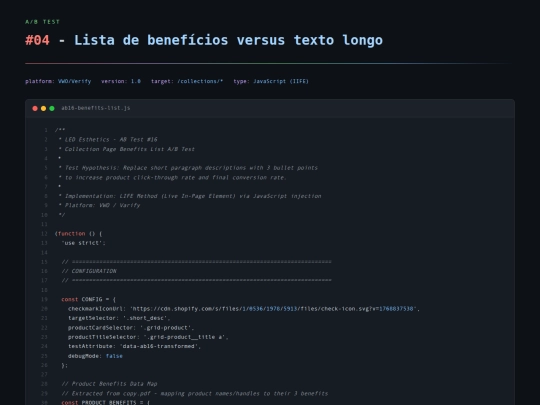Click the testAttribute 'data-ab16-transformed' line

(x=134, y=346)
